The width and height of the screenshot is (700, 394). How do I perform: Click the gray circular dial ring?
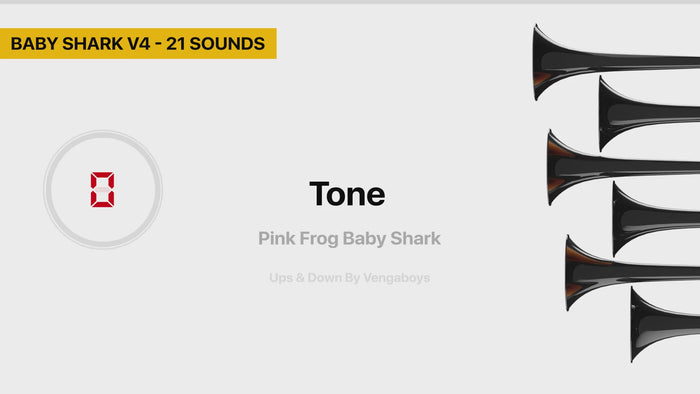103,190
